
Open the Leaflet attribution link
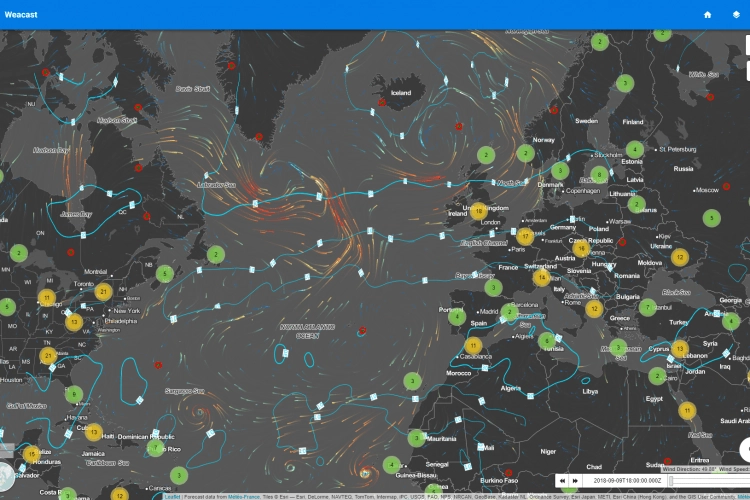pyautogui.click(x=172, y=496)
